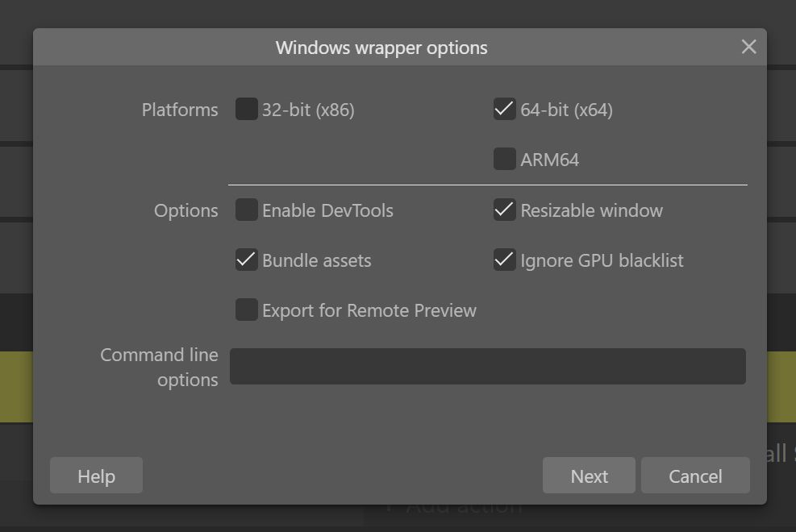
Task: Uncheck the 64-bit (x64) platform checkbox
Action: click(505, 109)
